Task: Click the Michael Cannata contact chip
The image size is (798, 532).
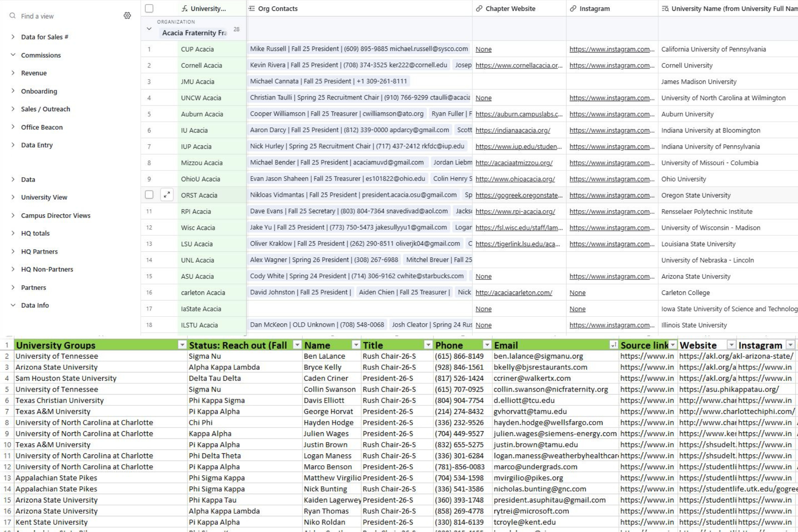Action: (x=328, y=81)
